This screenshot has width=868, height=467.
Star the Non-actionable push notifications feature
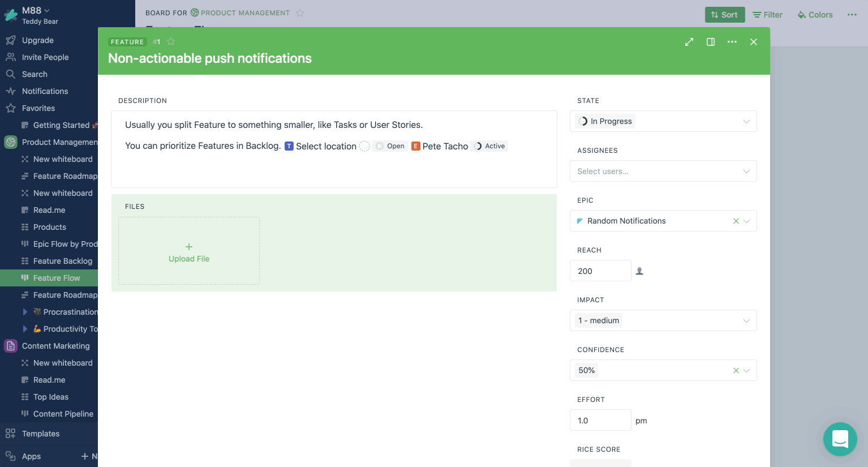point(171,41)
